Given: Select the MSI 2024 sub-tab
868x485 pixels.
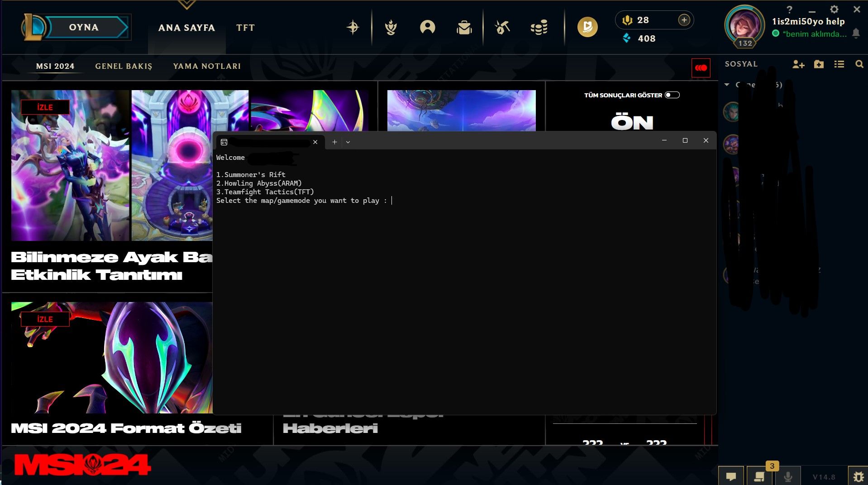Looking at the screenshot, I should coord(55,66).
